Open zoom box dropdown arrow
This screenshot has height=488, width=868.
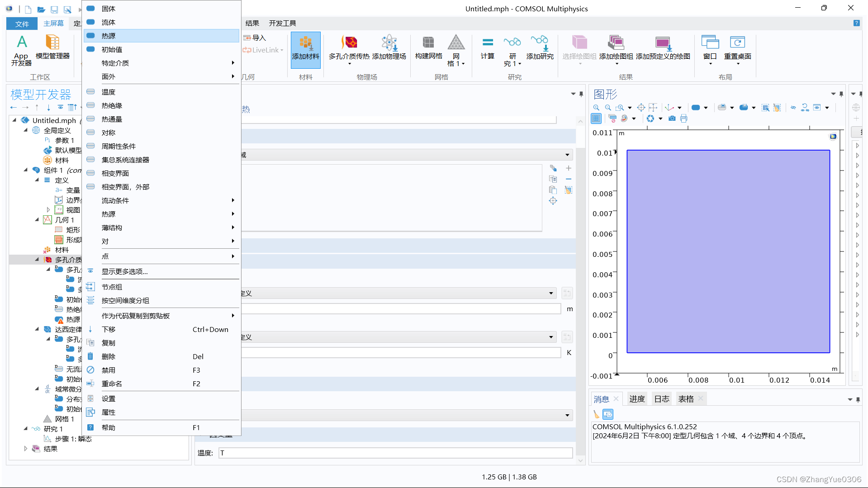[630, 108]
